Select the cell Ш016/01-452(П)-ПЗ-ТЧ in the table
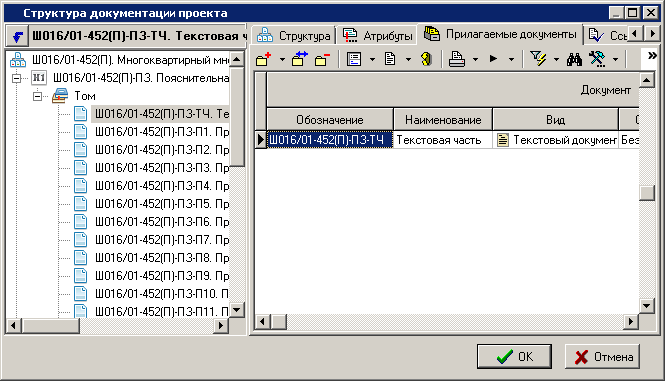 click(330, 140)
